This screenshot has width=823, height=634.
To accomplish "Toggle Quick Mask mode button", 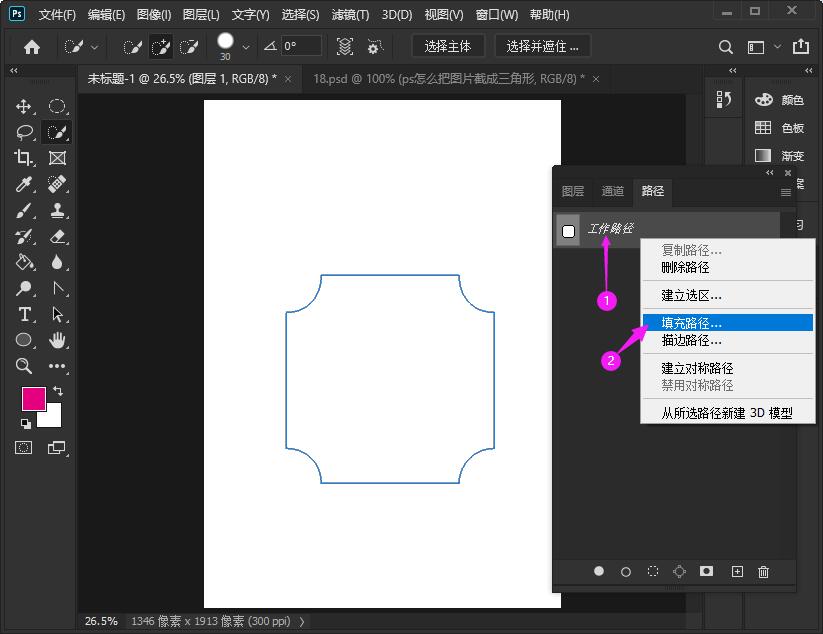I will [x=24, y=447].
